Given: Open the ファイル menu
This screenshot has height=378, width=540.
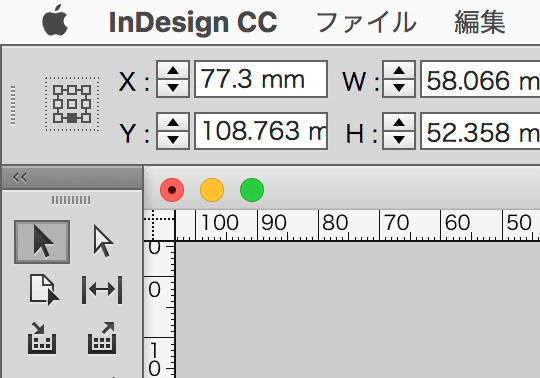Looking at the screenshot, I should (366, 22).
